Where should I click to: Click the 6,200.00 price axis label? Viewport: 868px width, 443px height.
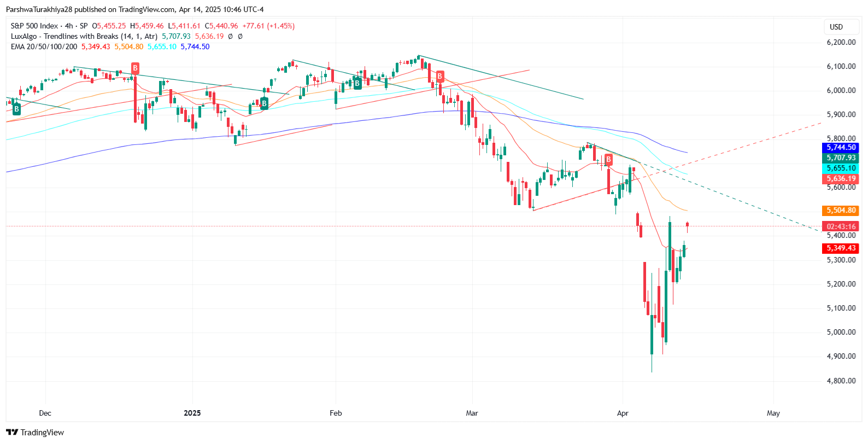(x=841, y=42)
